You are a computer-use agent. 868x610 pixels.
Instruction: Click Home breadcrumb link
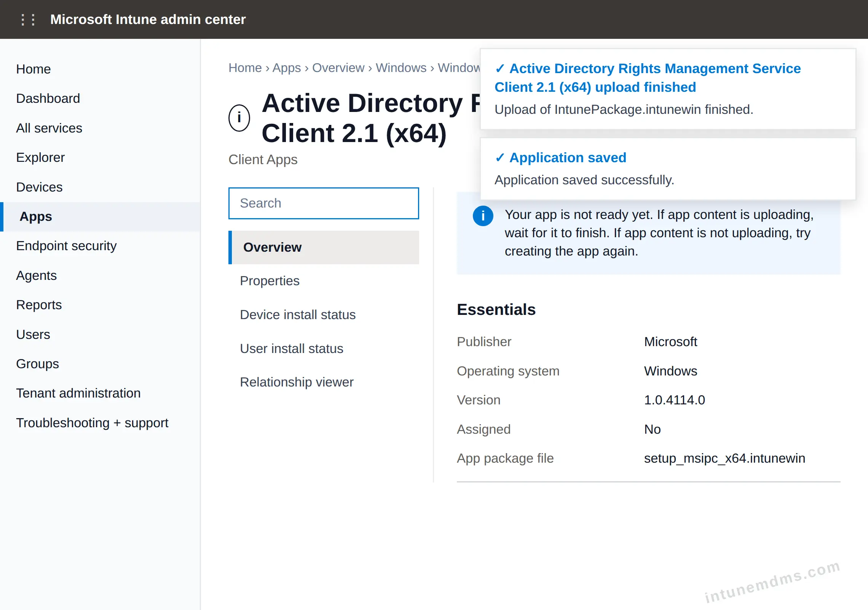coord(245,68)
